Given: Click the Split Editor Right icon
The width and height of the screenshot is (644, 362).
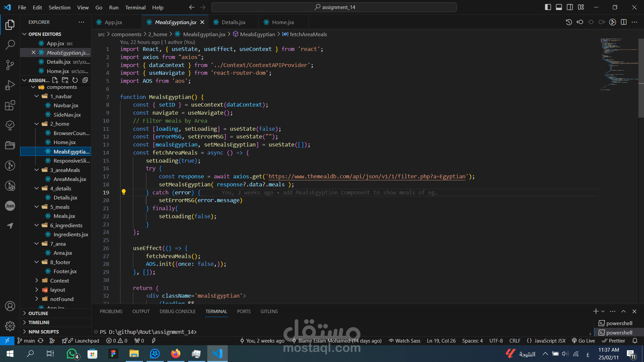Looking at the screenshot, I should (x=624, y=22).
